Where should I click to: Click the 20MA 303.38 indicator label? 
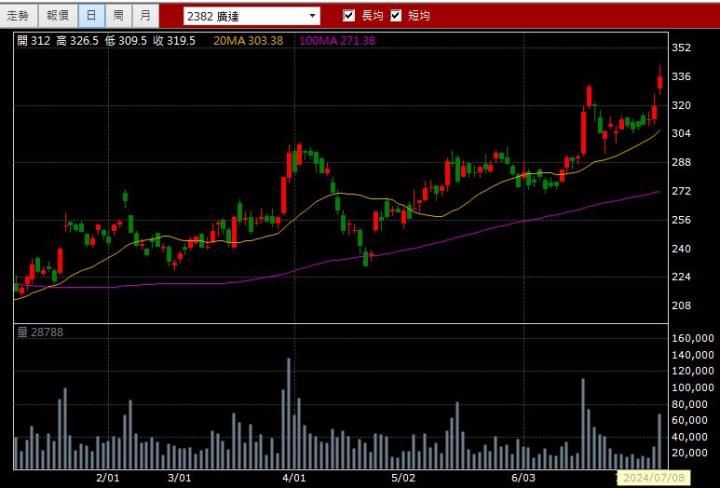click(248, 40)
